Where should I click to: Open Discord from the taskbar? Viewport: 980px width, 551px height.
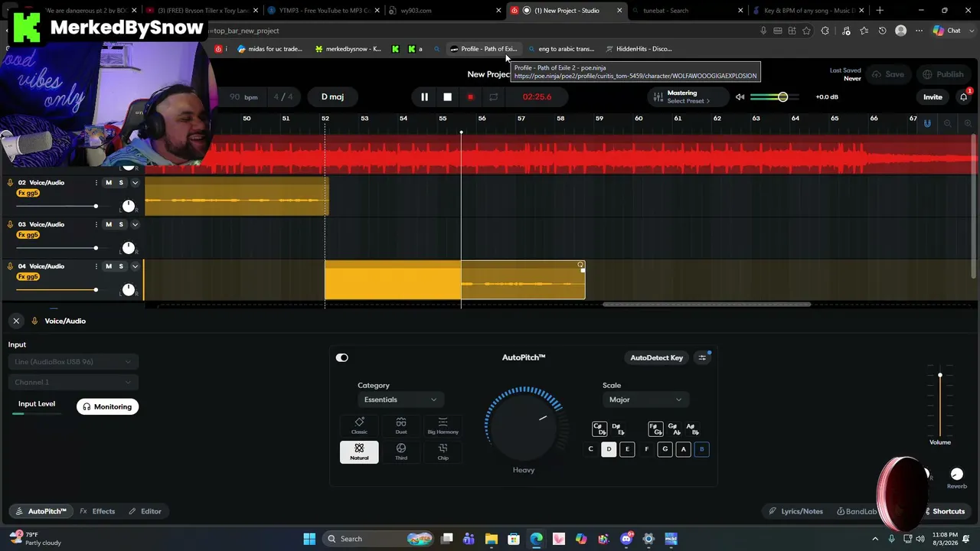click(x=626, y=539)
